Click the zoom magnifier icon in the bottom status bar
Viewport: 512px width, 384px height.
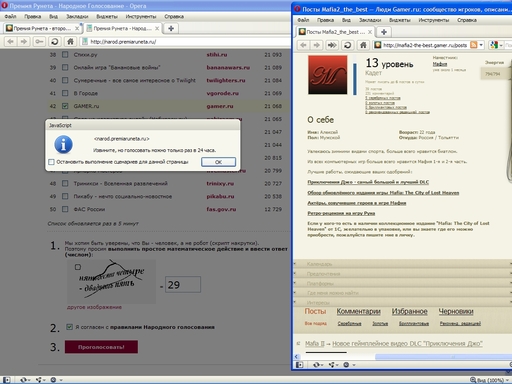tap(473, 380)
